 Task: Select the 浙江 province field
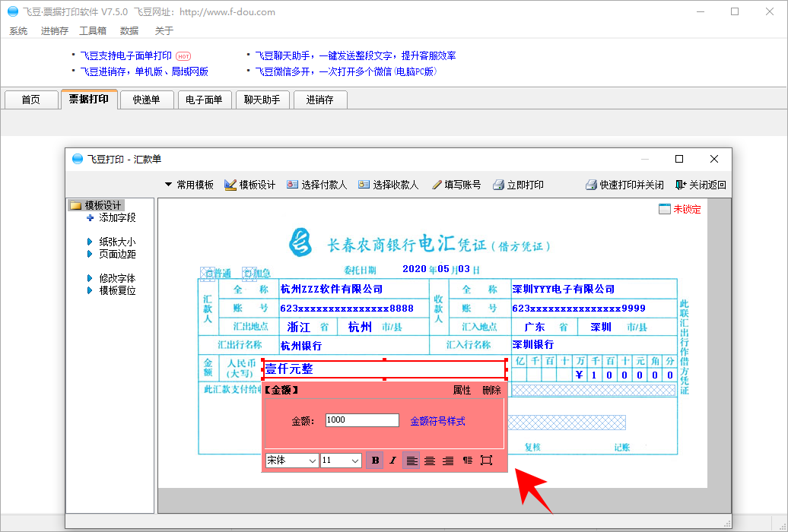(298, 327)
